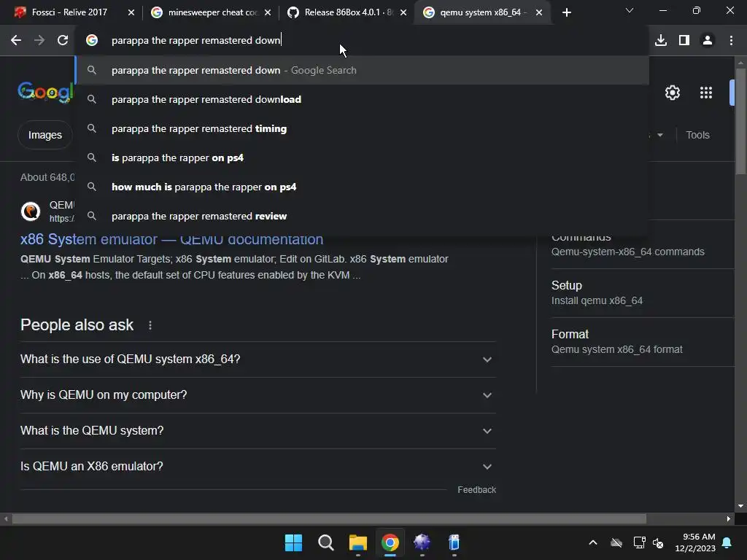Viewport: 747px width, 560px height.
Task: Click the muted volume tray icon
Action: click(658, 542)
